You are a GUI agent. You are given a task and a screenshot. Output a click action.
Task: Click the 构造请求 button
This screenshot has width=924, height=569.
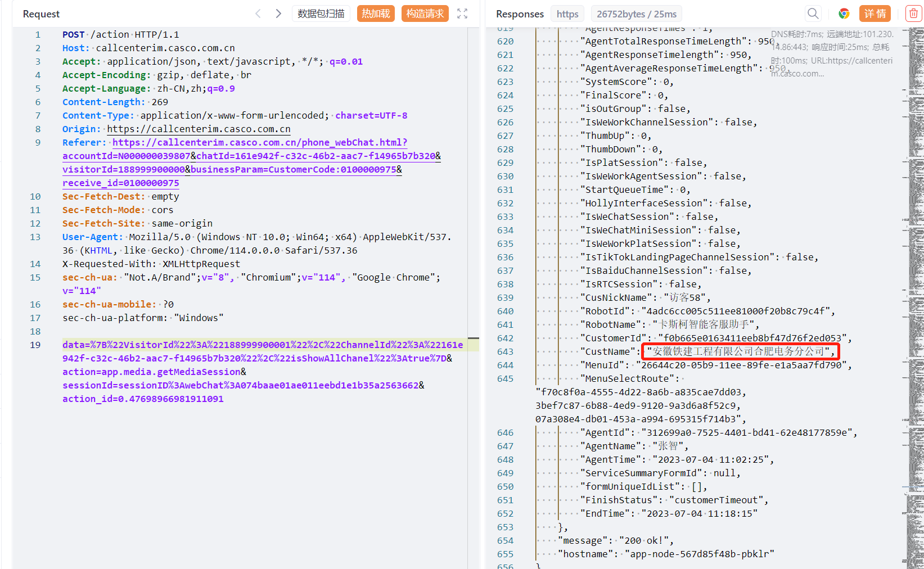425,13
